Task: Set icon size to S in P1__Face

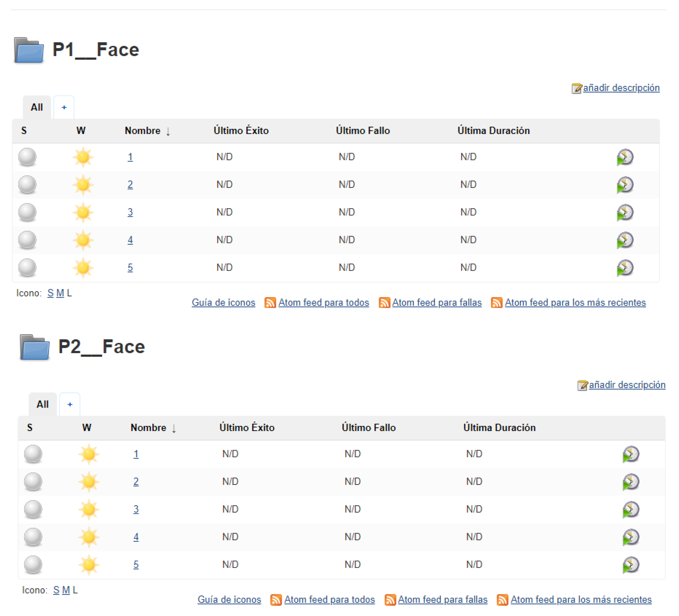Action: 50,293
